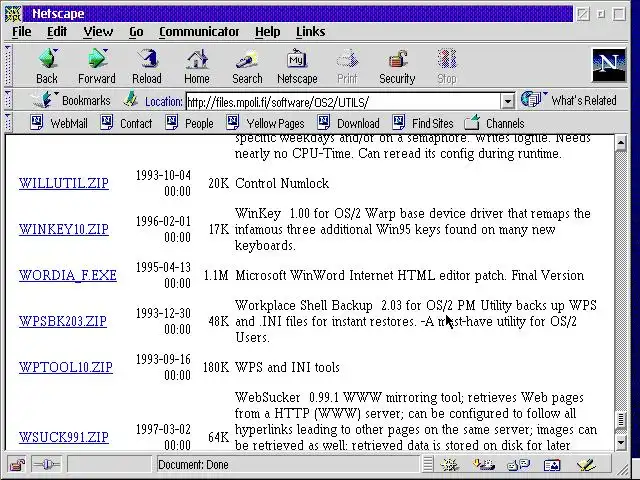View page Security information
The width and height of the screenshot is (640, 480).
tap(397, 66)
